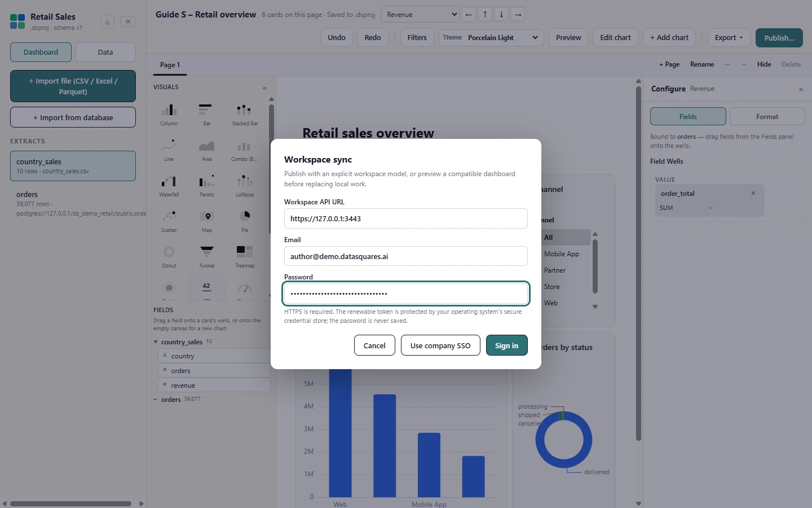Image resolution: width=812 pixels, height=508 pixels.
Task: Choose the Treemap visual
Action: click(245, 256)
